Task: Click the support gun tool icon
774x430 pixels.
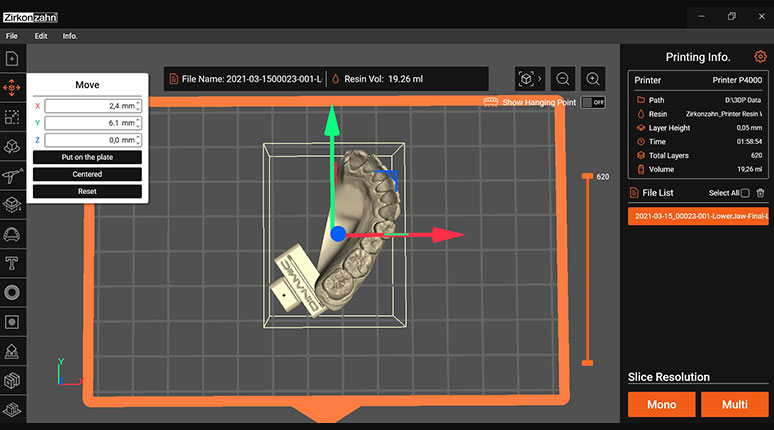Action: click(12, 175)
